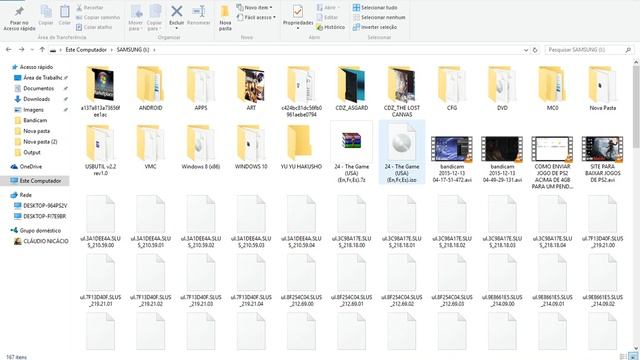Select the WINDOWS 10 folder
The width and height of the screenshot is (640, 360).
[x=251, y=147]
